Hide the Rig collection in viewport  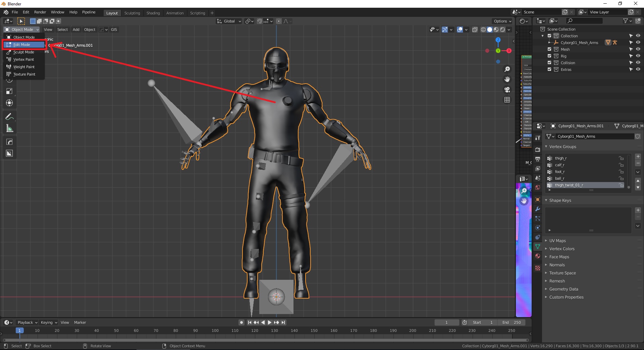(638, 56)
